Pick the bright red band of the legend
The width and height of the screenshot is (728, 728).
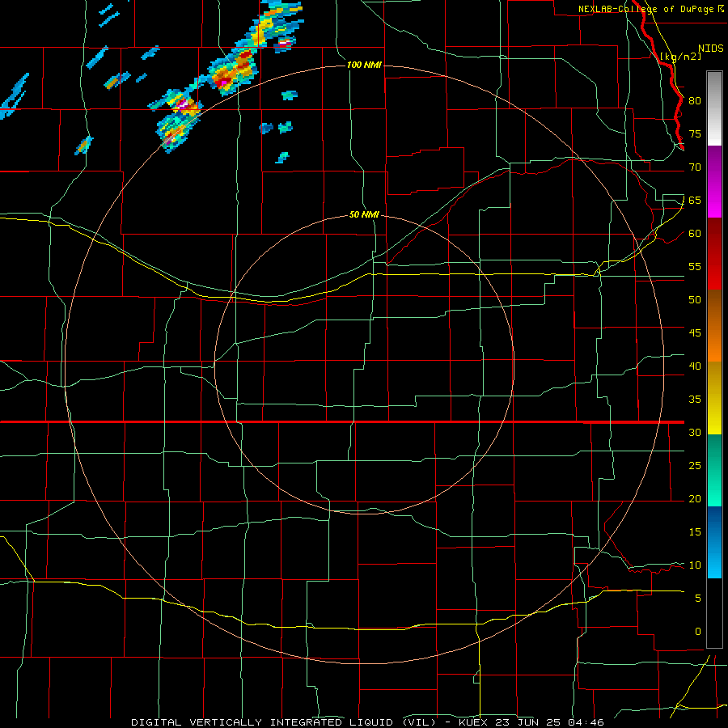point(714,272)
